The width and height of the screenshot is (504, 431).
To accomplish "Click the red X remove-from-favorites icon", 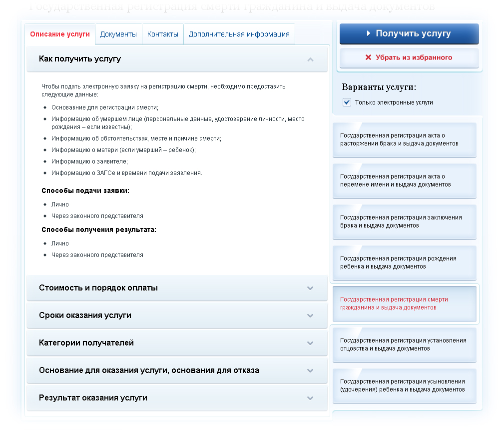I will click(368, 57).
